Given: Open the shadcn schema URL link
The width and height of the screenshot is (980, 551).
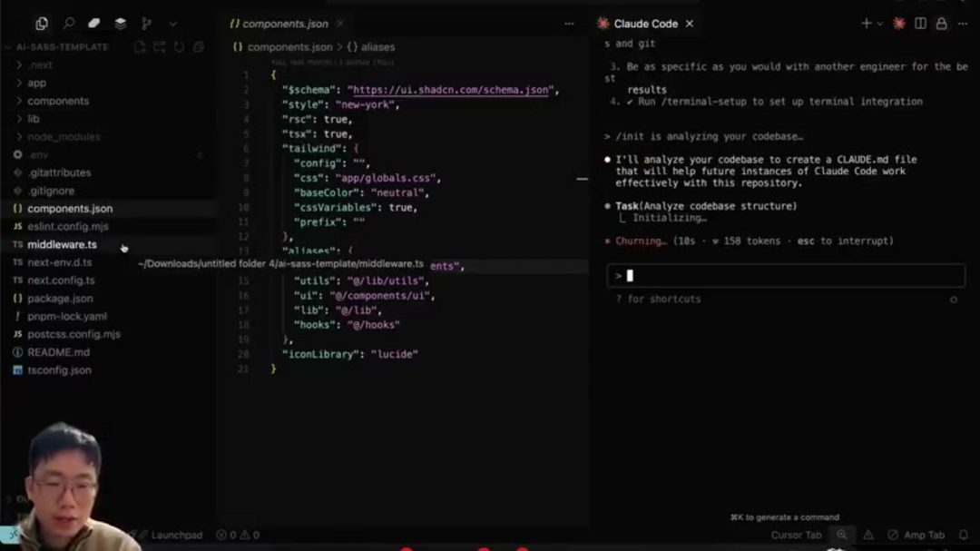Looking at the screenshot, I should (451, 90).
